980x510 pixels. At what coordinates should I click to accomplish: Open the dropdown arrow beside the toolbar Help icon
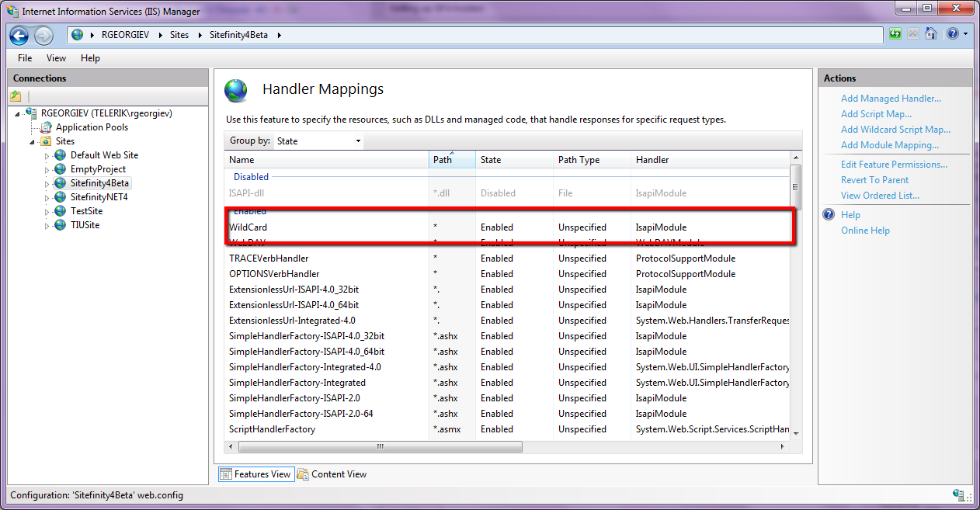click(965, 35)
